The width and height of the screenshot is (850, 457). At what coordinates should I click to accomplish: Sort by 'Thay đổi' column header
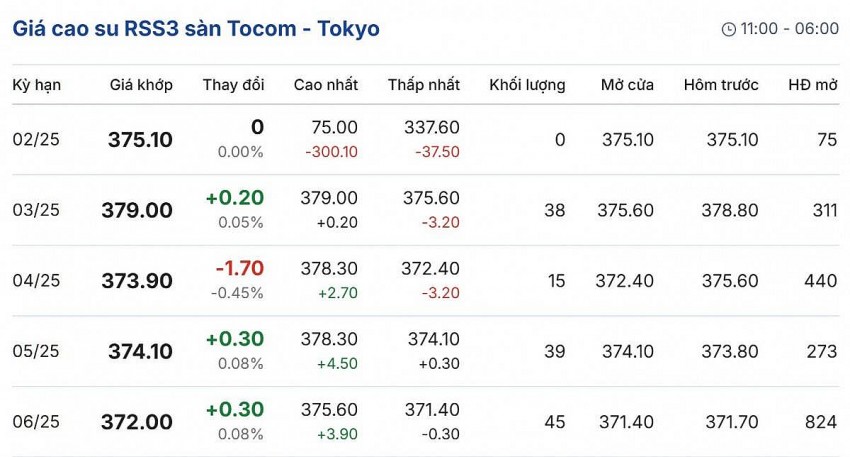(x=233, y=85)
